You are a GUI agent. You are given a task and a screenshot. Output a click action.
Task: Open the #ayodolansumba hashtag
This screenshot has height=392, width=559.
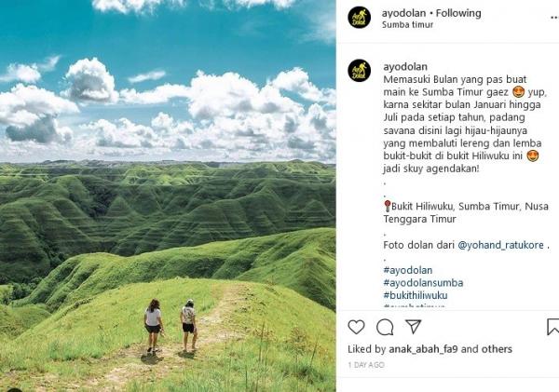point(423,283)
